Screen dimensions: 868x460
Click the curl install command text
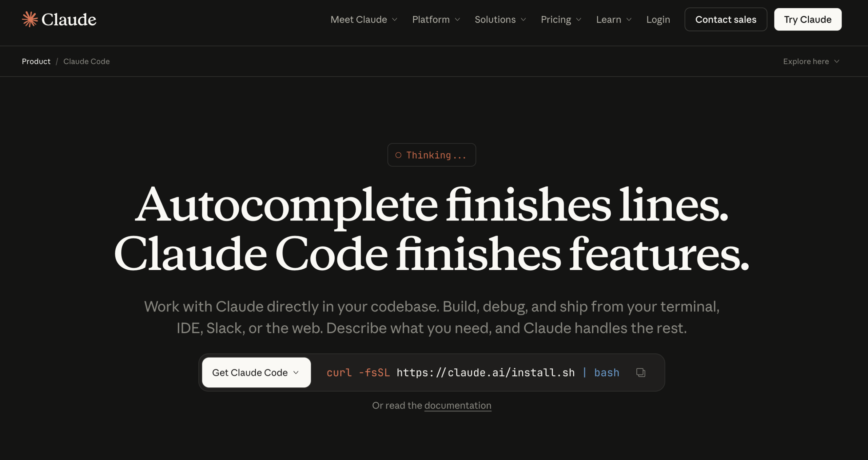(x=473, y=372)
